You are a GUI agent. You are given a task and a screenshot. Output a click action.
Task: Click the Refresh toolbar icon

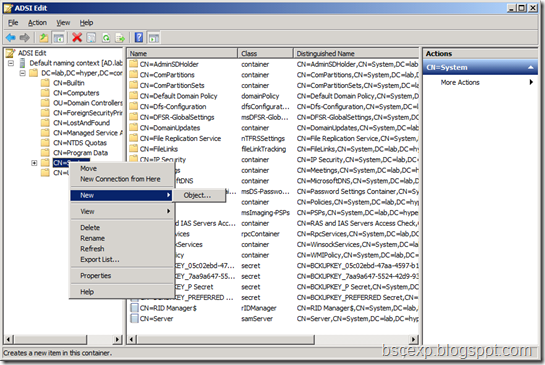pyautogui.click(x=106, y=38)
